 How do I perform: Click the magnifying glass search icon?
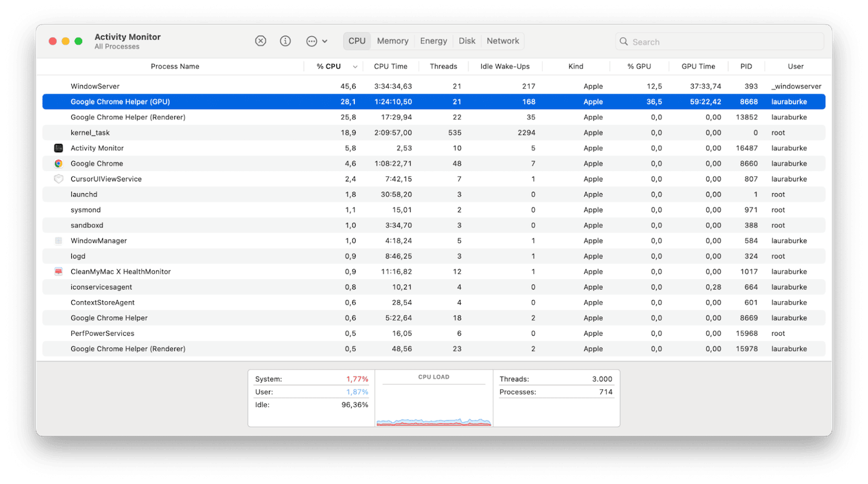[623, 41]
